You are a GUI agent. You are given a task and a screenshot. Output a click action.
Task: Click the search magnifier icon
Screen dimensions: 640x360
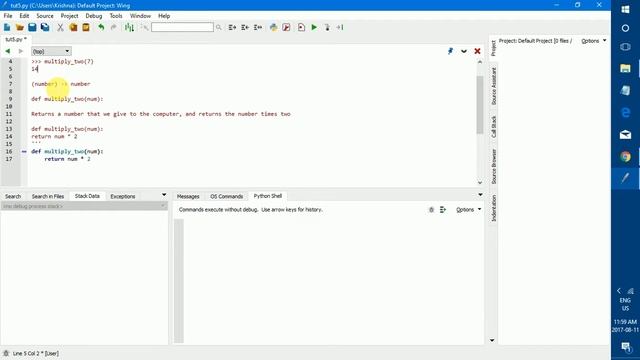tap(219, 27)
